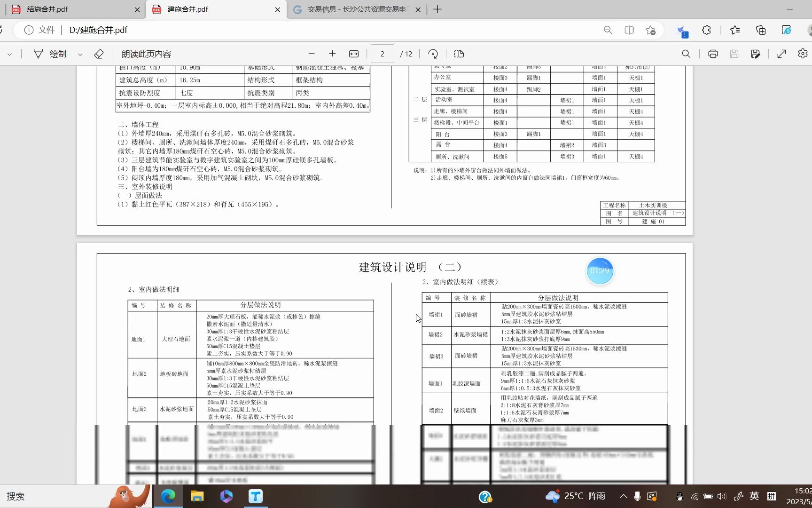Enter full screen mode
Viewport: 812px width, 508px height.
point(781,54)
